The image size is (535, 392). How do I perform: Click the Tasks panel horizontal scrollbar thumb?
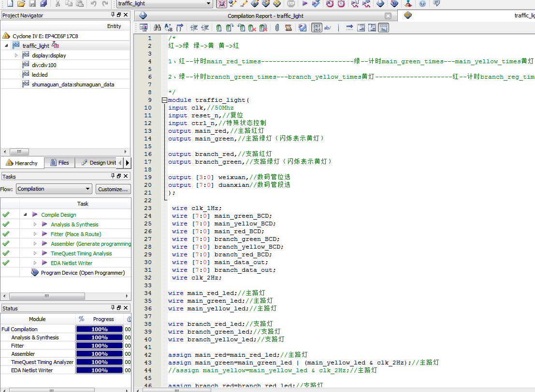[47, 296]
